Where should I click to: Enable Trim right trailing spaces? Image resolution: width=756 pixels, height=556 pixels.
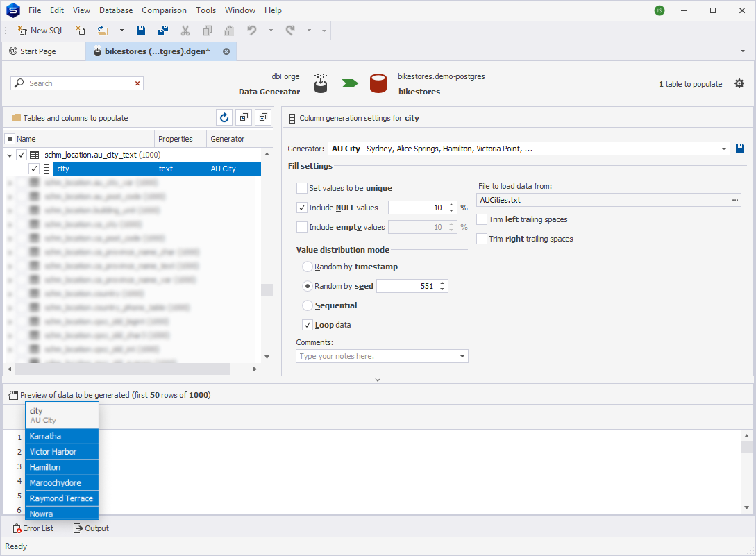(x=482, y=239)
